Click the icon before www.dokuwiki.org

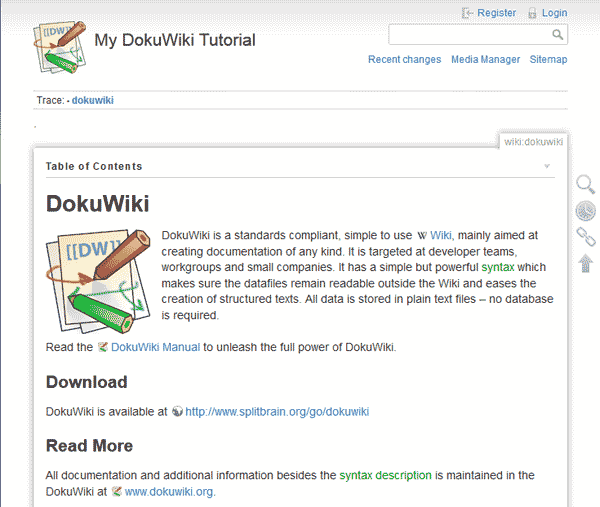[x=117, y=491]
